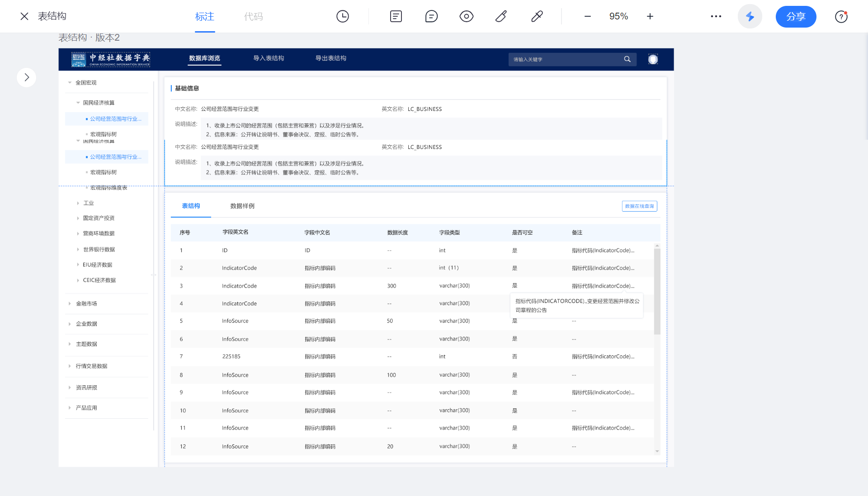Expand the 世界银行数据 tree node

78,250
